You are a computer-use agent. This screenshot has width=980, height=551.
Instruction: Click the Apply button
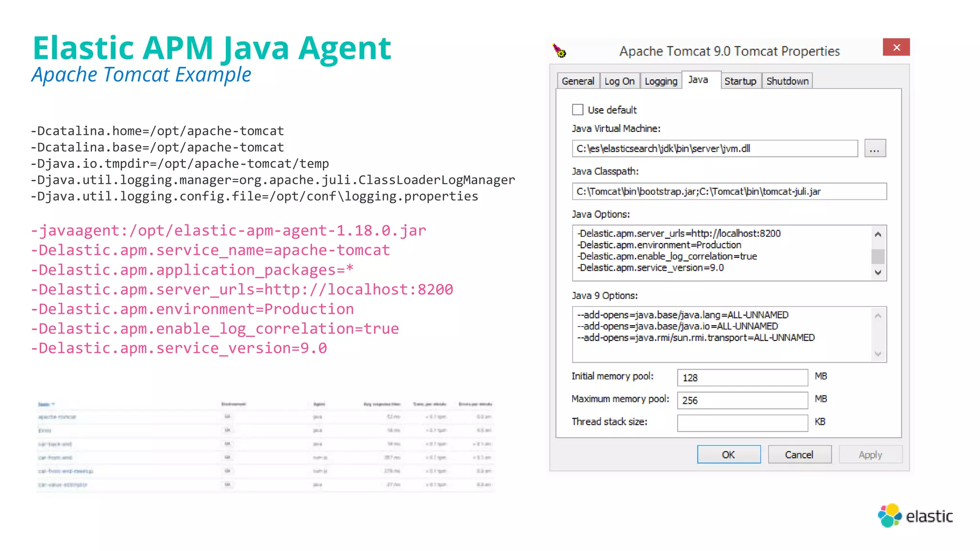[870, 454]
